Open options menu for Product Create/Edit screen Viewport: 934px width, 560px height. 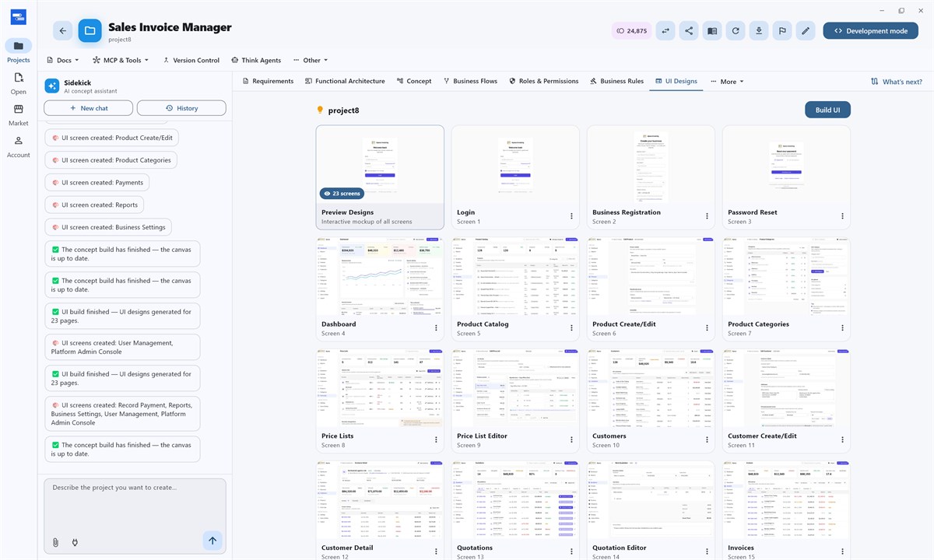pos(707,328)
